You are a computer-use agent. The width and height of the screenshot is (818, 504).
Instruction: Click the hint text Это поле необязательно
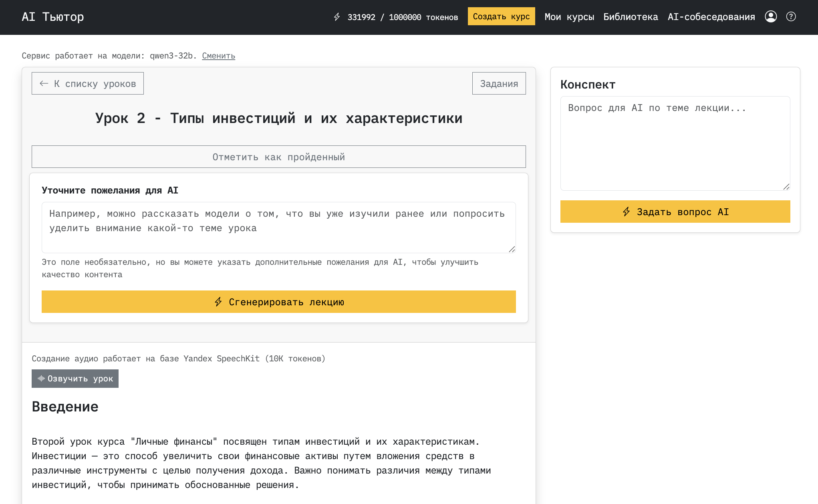click(260, 268)
